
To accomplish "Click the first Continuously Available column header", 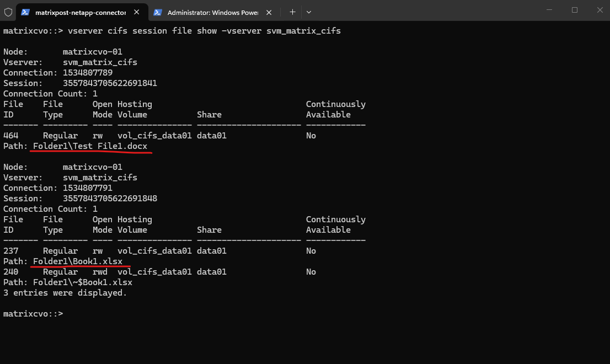I will (x=335, y=109).
